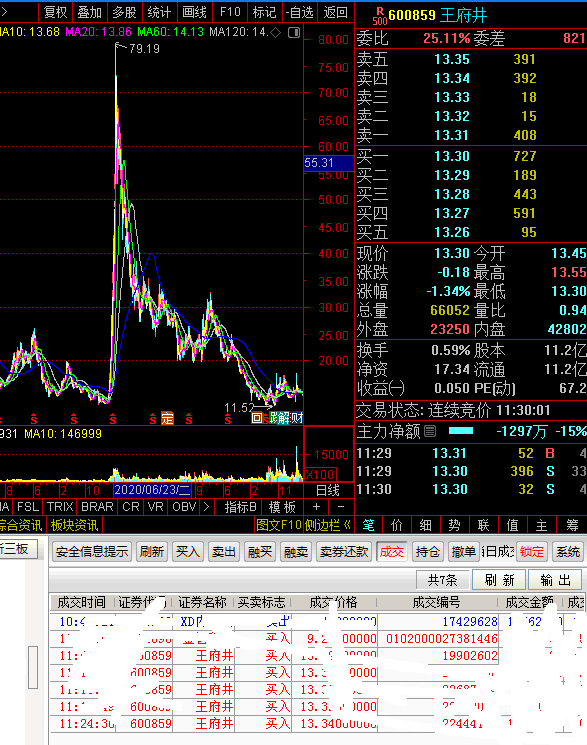Open 融买 margin buy

(x=260, y=552)
